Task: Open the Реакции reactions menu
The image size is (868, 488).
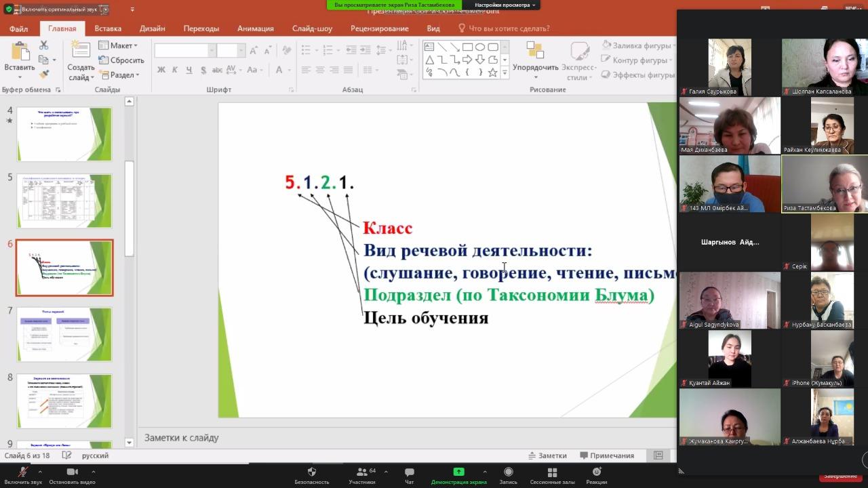Action: (x=597, y=472)
